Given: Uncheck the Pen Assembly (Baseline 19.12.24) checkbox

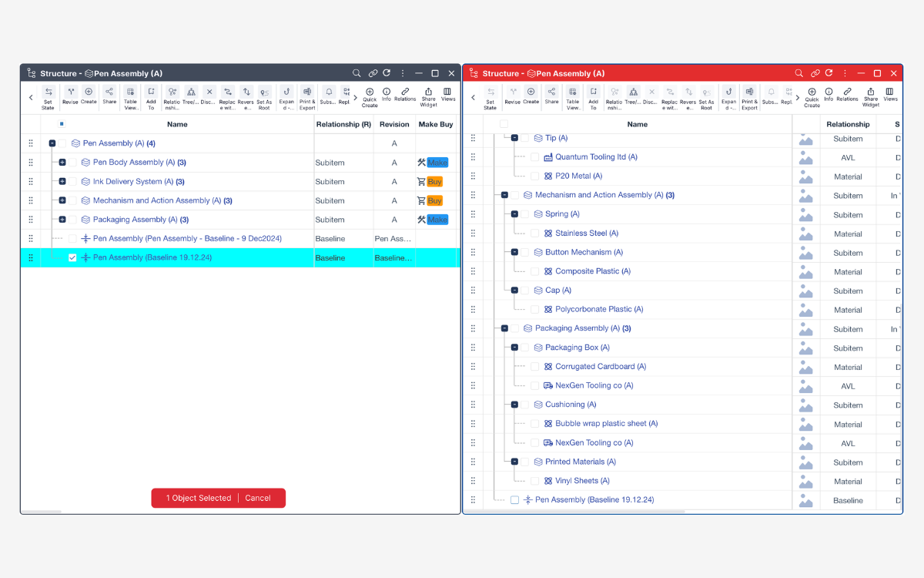Looking at the screenshot, I should coord(72,258).
